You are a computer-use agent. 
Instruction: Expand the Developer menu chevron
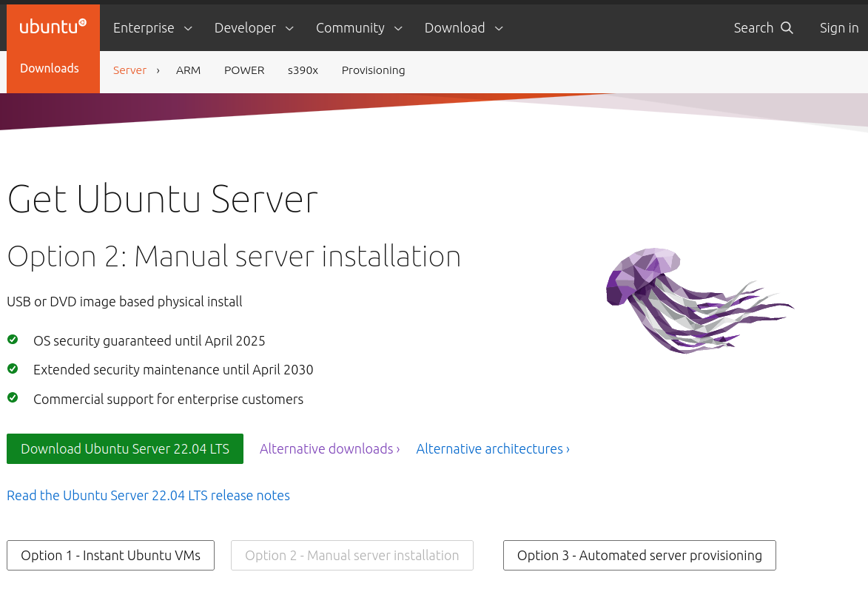click(289, 28)
